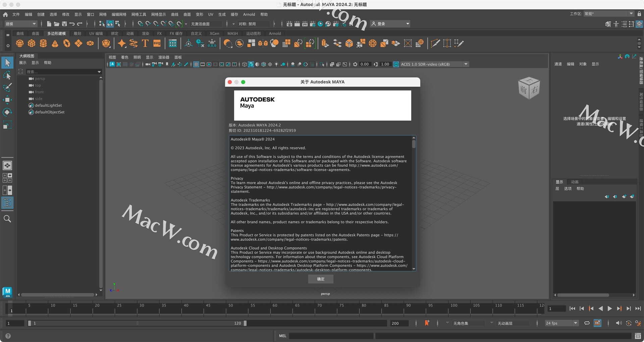Click the new scene icon
Viewport: 644px width, 342px height.
point(49,24)
